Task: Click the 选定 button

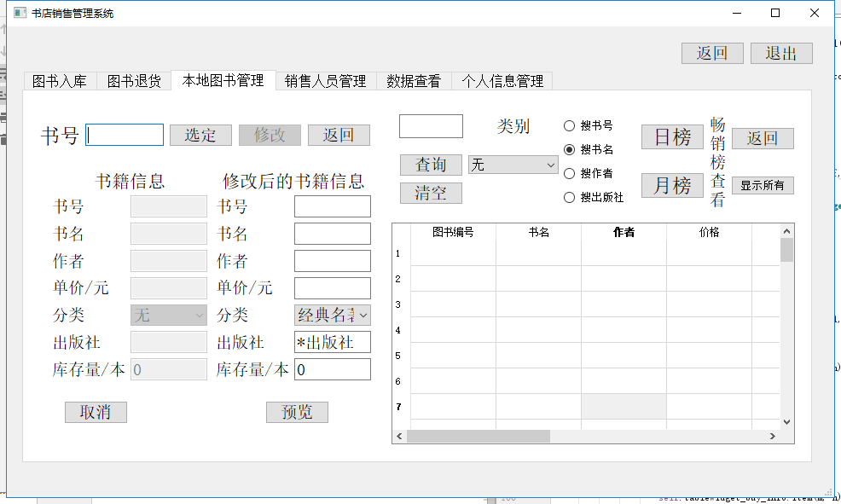Action: (200, 135)
